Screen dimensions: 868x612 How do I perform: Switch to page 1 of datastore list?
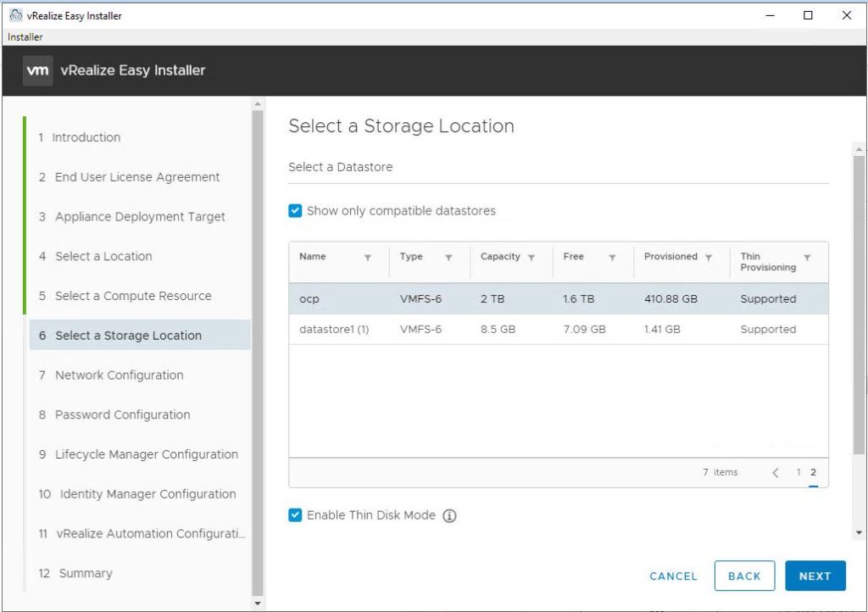[x=798, y=473]
